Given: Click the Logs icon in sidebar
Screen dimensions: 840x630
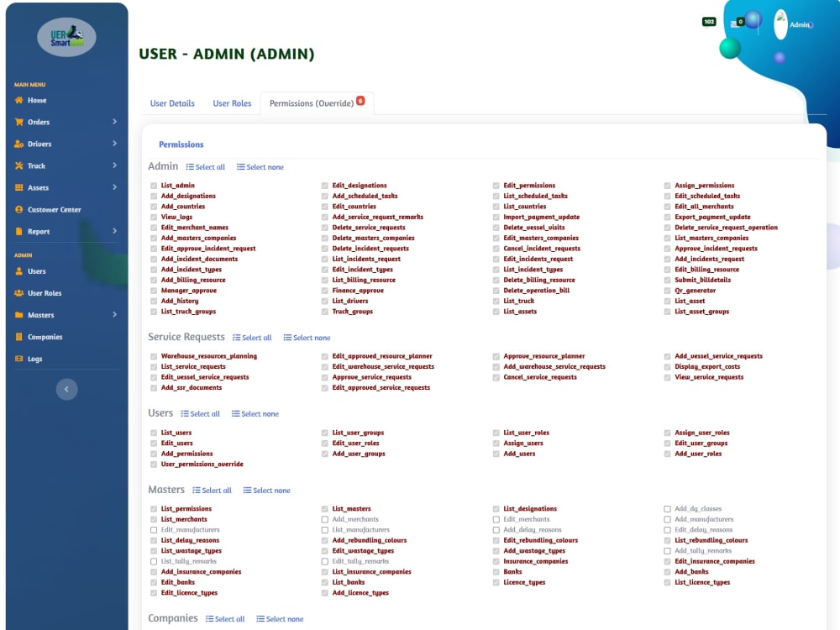Looking at the screenshot, I should (x=19, y=359).
